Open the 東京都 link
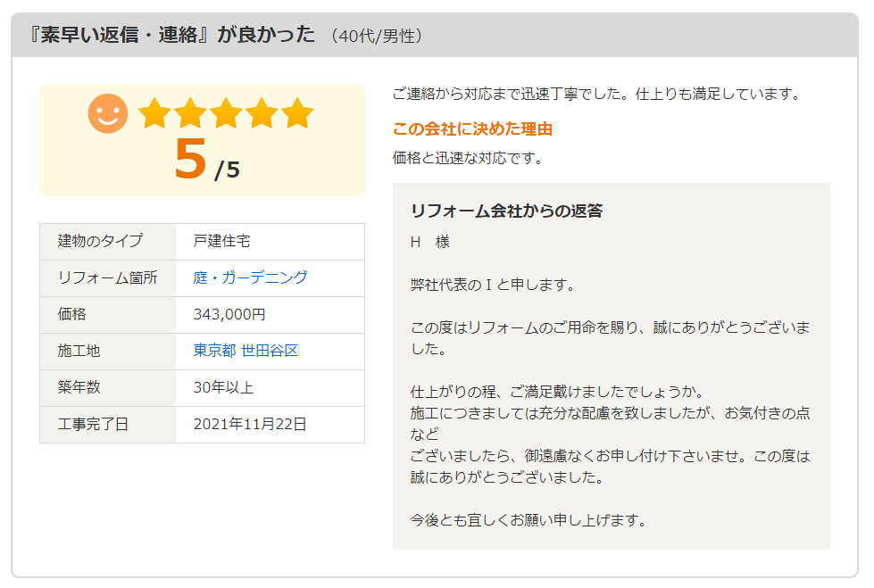 214,351
